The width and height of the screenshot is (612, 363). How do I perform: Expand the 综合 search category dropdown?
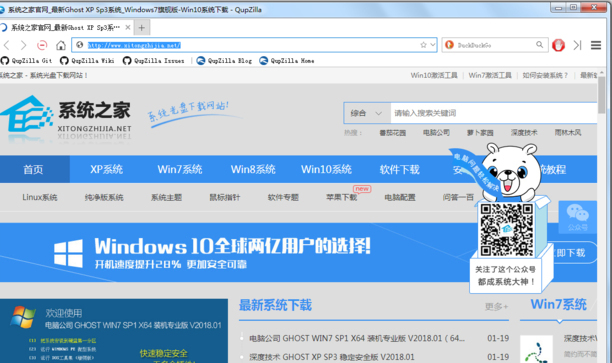click(x=366, y=113)
